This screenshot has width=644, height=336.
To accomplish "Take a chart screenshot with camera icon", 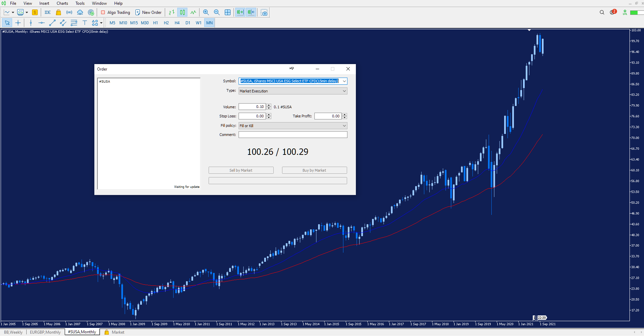I will (264, 12).
